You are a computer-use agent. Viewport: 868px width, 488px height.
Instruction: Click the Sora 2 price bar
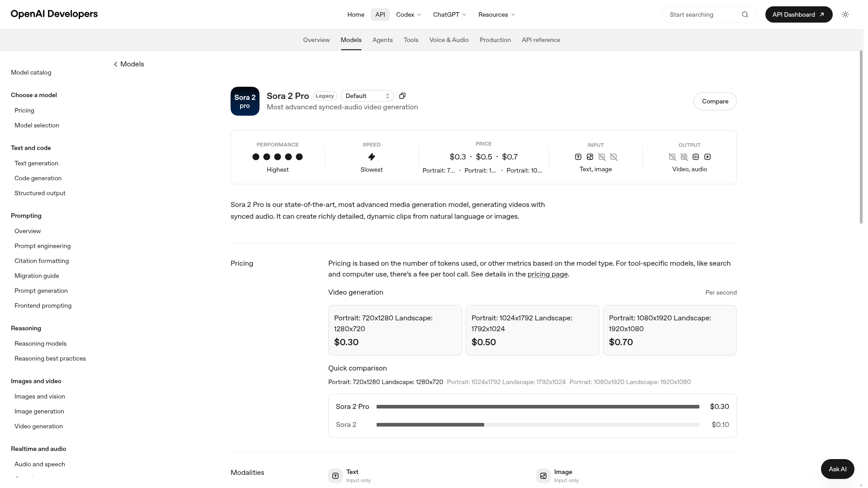coord(538,425)
